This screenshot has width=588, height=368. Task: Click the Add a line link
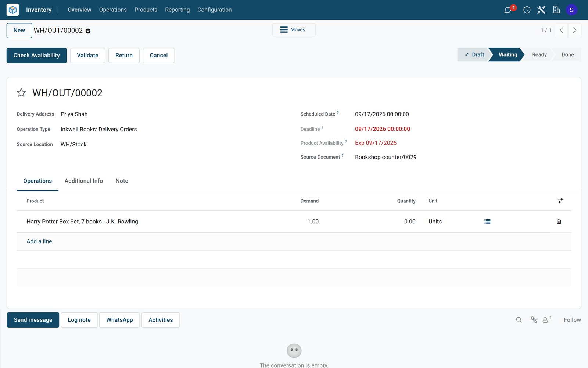coord(39,241)
